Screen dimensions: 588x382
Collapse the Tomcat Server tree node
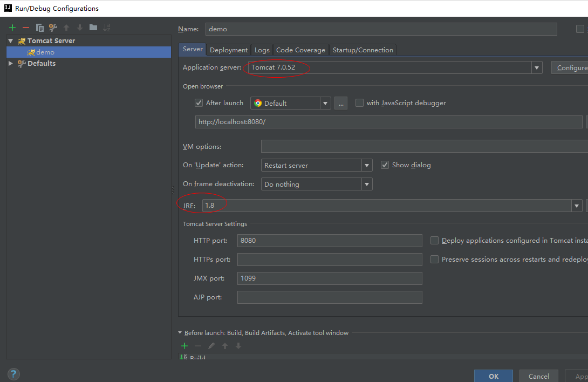(10, 40)
